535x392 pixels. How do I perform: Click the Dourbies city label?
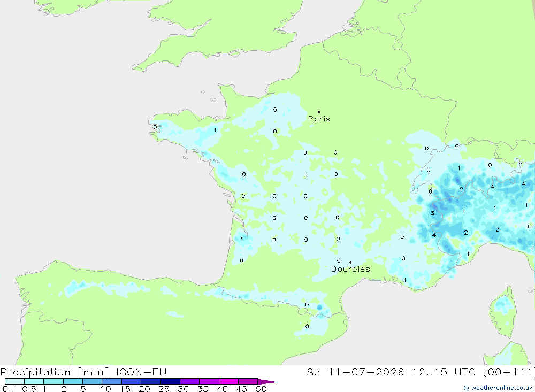click(x=350, y=269)
